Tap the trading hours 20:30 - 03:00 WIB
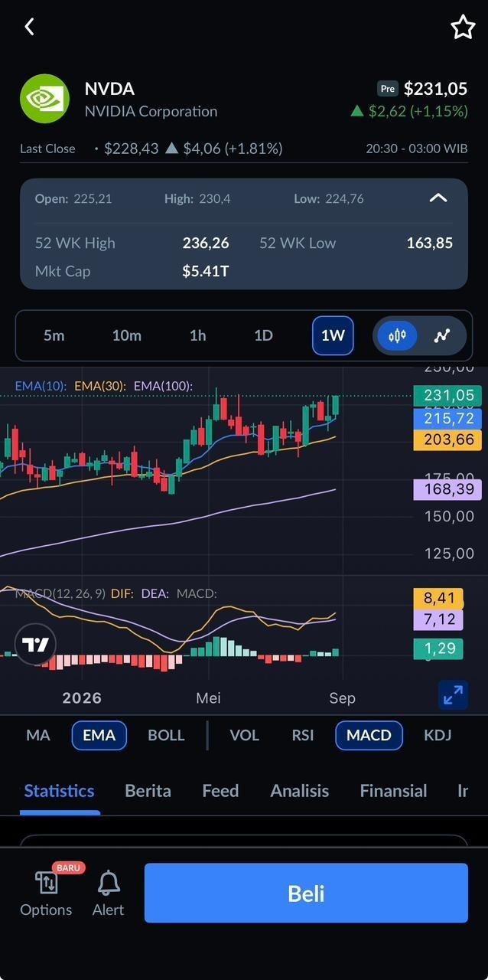The image size is (488, 980). point(417,149)
